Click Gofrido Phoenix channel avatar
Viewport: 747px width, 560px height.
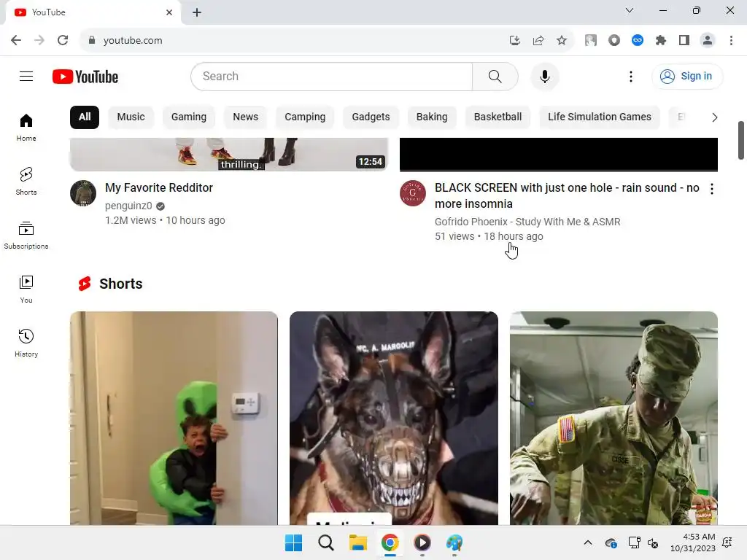[413, 193]
